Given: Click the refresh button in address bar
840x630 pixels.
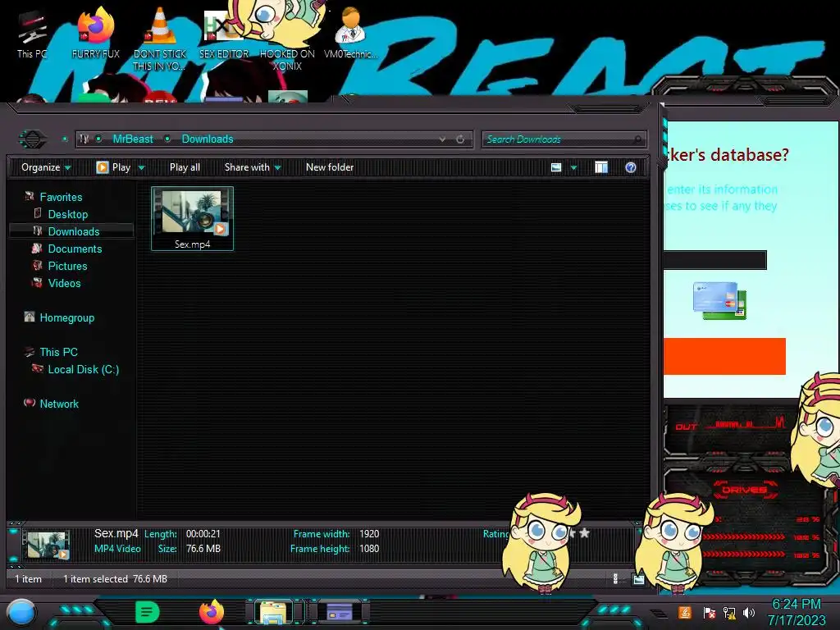Looking at the screenshot, I should [x=460, y=139].
